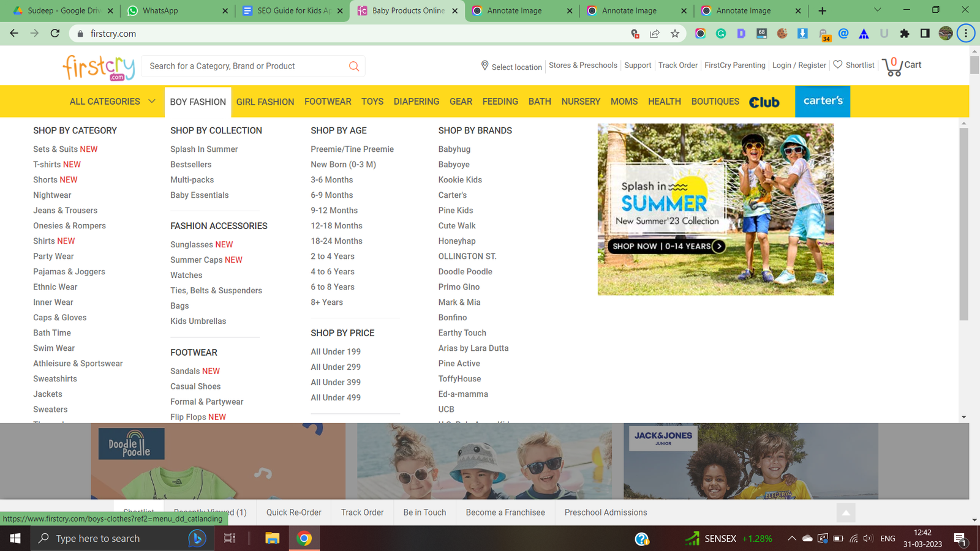Click the Jack & Jones Junior banner
This screenshot has height=551, width=980.
click(751, 461)
